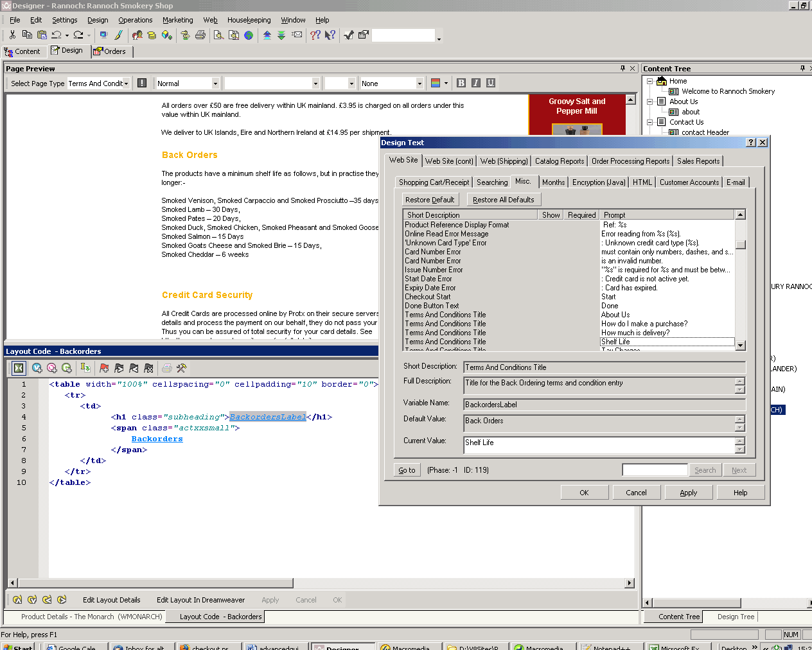The height and width of the screenshot is (650, 812).
Task: Click the hammer tools icon in layout toolbar
Action: click(x=181, y=368)
